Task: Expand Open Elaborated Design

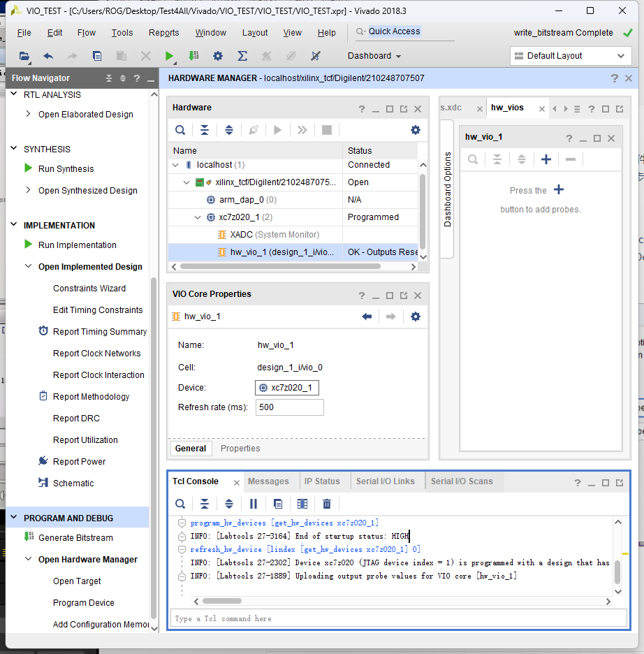Action: [28, 114]
